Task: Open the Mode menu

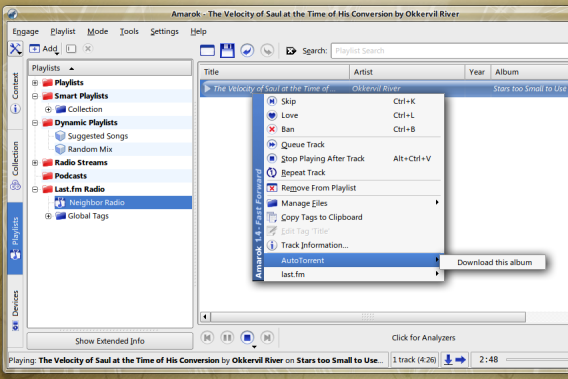Action: click(97, 32)
